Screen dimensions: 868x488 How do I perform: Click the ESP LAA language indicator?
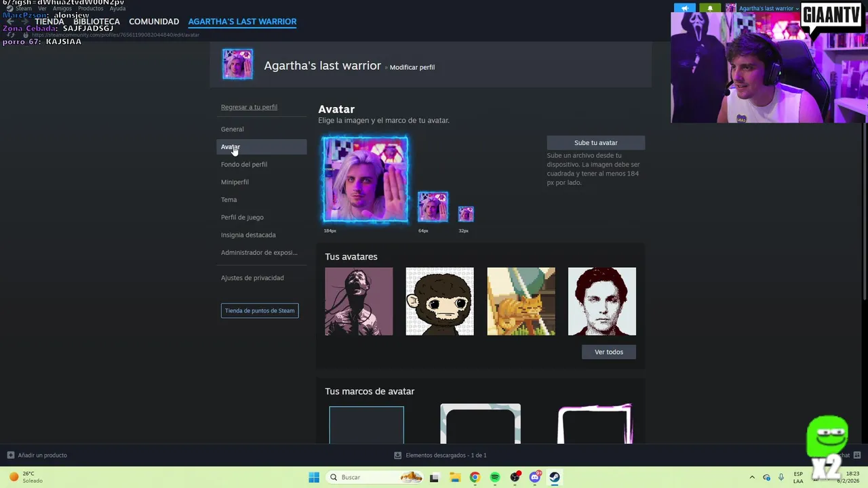(x=798, y=477)
